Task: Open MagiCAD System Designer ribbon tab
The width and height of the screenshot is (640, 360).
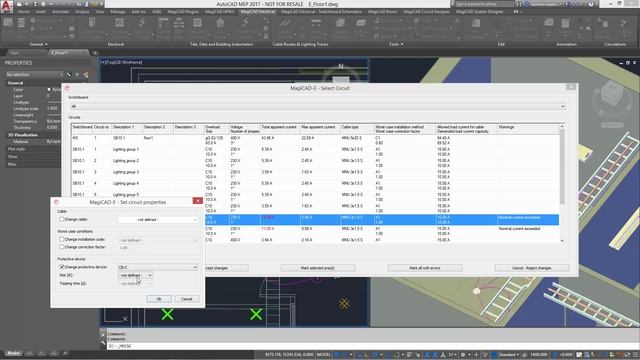Action: click(x=480, y=12)
